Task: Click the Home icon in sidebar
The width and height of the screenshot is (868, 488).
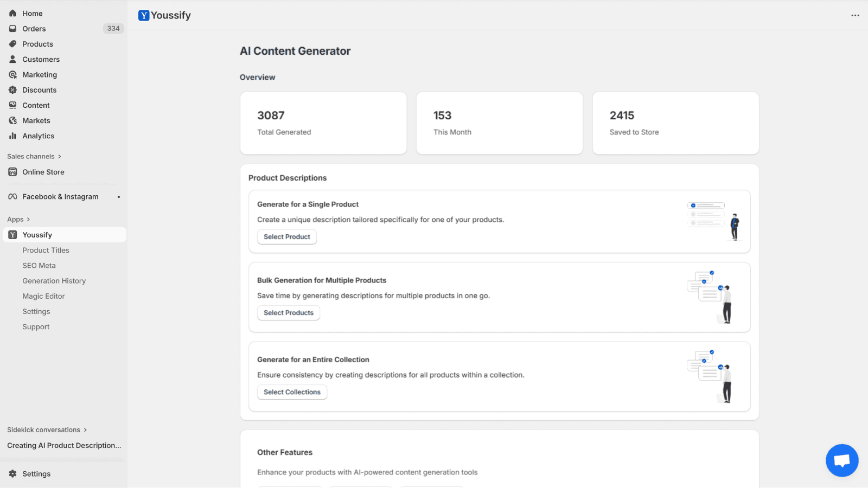Action: pyautogui.click(x=12, y=13)
